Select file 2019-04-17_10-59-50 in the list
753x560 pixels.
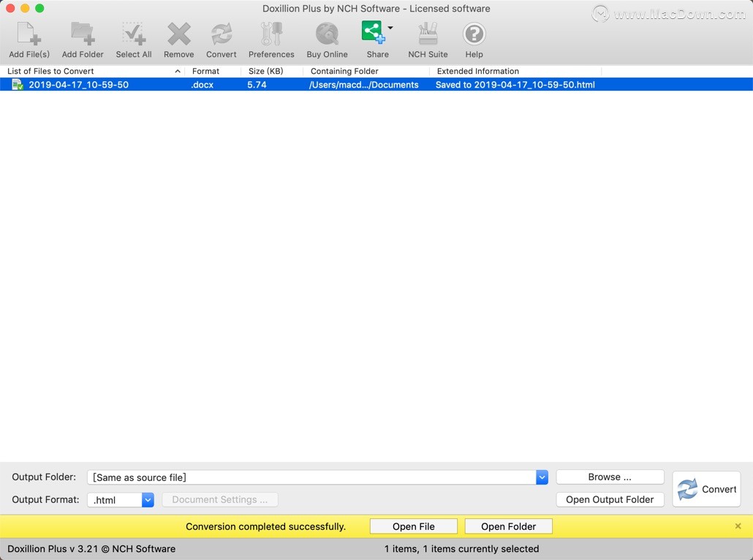[x=79, y=85]
